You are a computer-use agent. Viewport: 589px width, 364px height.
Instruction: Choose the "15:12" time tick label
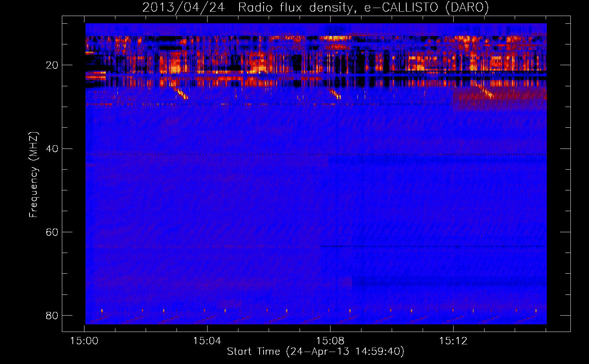(x=453, y=341)
